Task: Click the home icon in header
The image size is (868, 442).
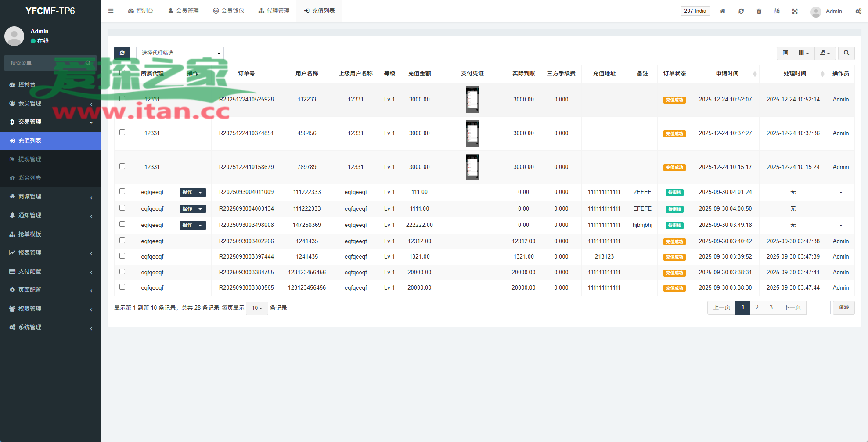Action: (722, 11)
